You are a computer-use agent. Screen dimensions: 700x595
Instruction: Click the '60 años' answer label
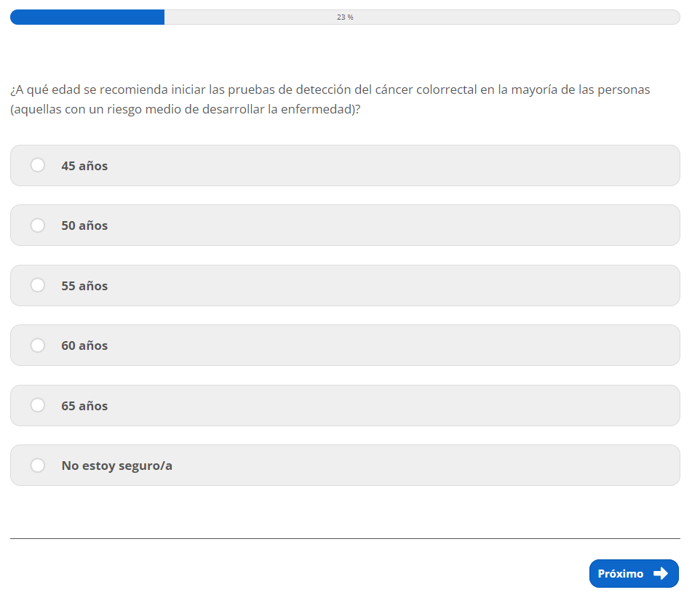(84, 346)
